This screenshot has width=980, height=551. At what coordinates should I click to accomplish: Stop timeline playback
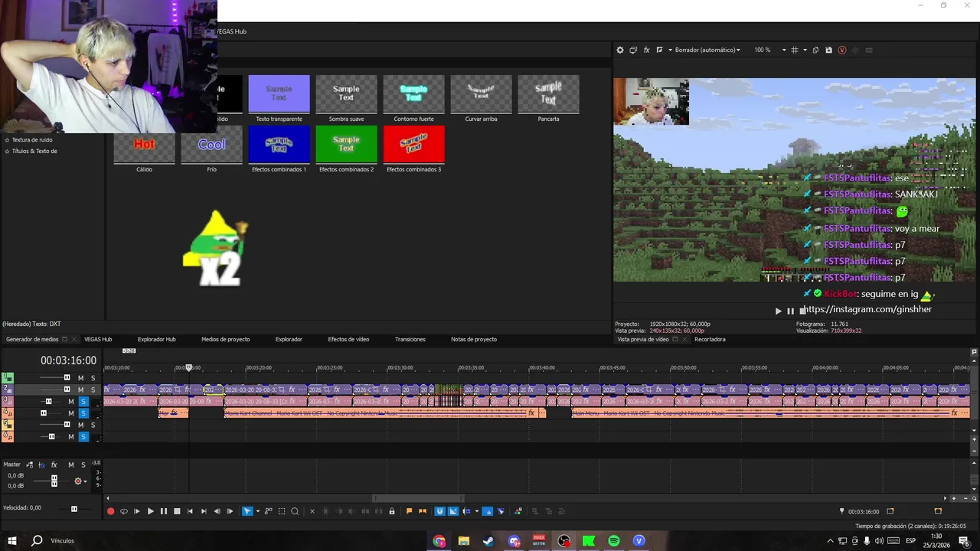tap(176, 511)
